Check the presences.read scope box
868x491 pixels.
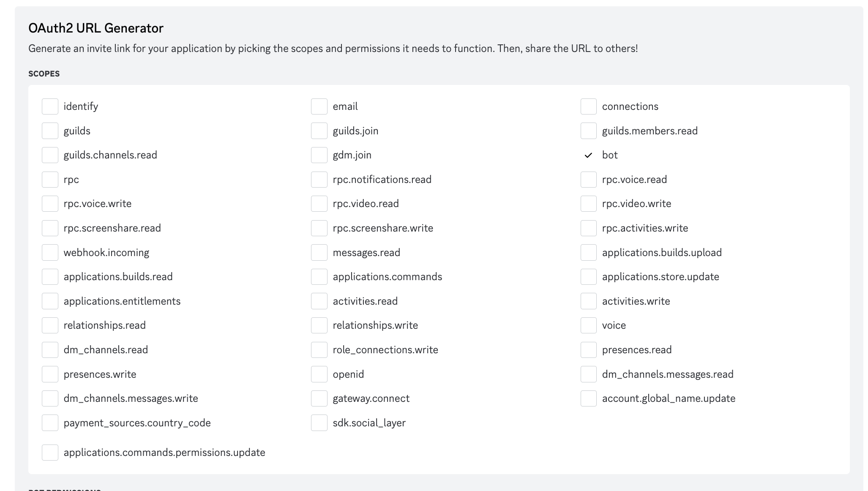pos(588,350)
